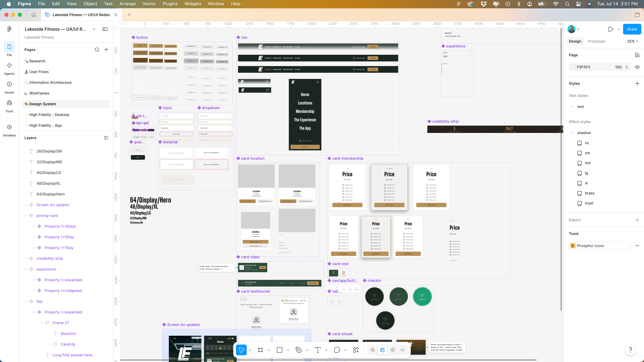This screenshot has width=644, height=362.
Task: Switch to Draw mode in toolbar
Action: pyautogui.click(x=372, y=350)
